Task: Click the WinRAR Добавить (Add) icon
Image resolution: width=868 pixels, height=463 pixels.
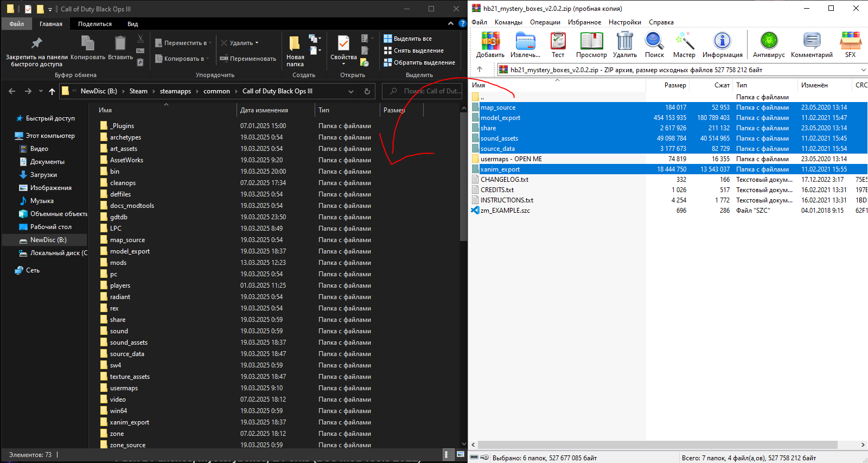Action: click(x=490, y=41)
